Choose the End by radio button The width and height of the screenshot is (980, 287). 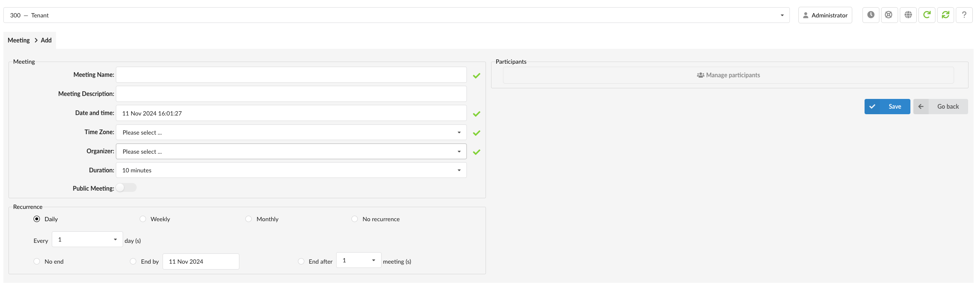point(133,262)
